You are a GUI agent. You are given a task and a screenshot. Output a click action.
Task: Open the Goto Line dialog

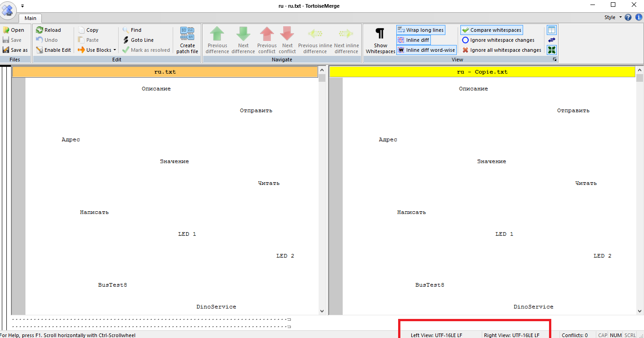pyautogui.click(x=138, y=40)
